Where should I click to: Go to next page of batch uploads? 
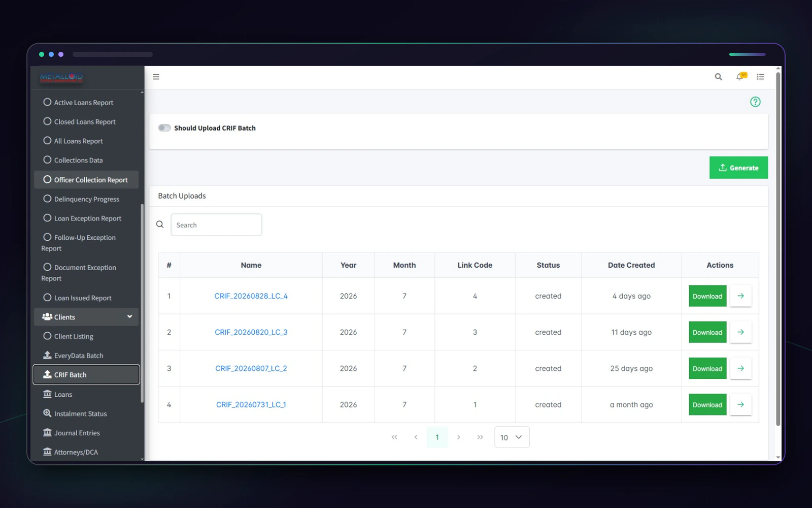click(x=459, y=437)
